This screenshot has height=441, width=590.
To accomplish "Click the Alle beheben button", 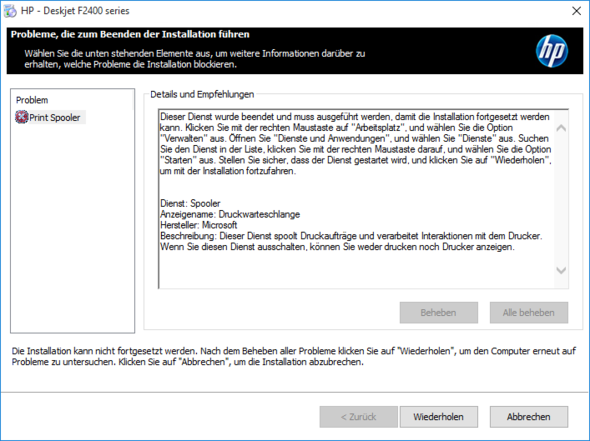I will coord(529,312).
